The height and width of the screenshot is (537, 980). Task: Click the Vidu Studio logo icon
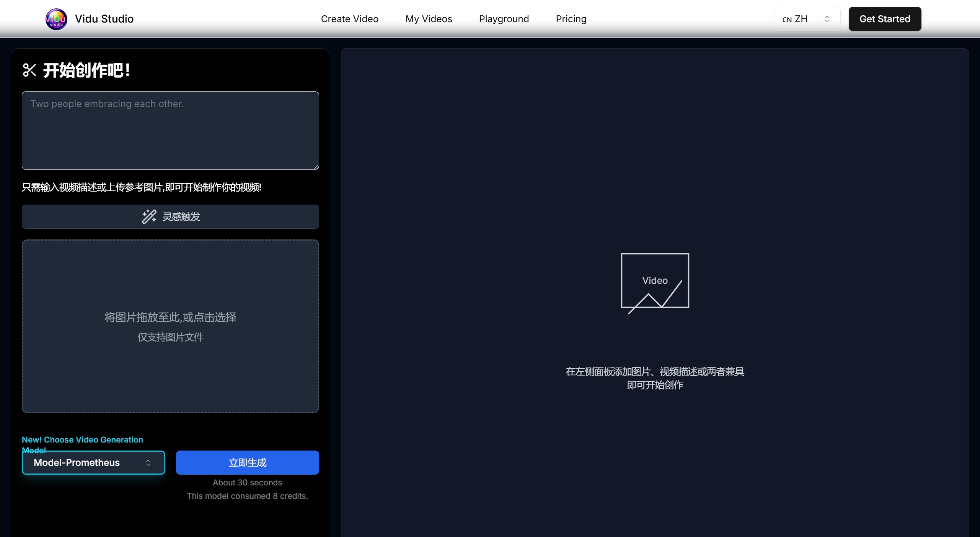click(x=56, y=19)
